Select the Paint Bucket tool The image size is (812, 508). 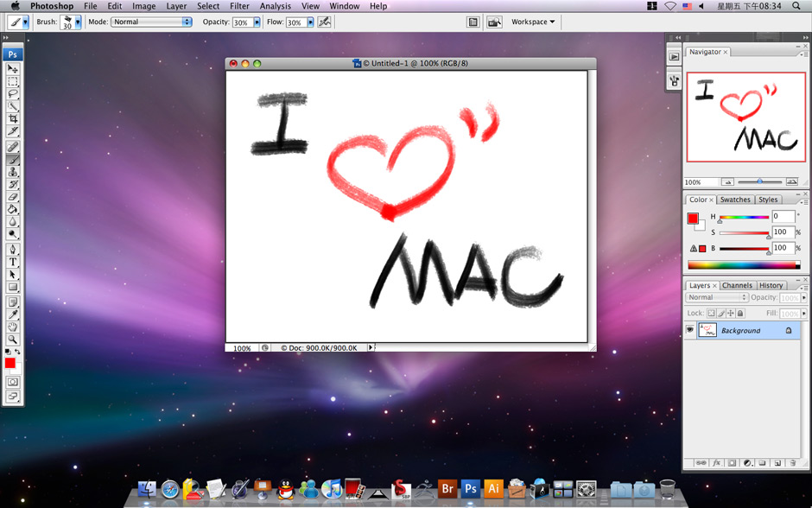tap(12, 209)
